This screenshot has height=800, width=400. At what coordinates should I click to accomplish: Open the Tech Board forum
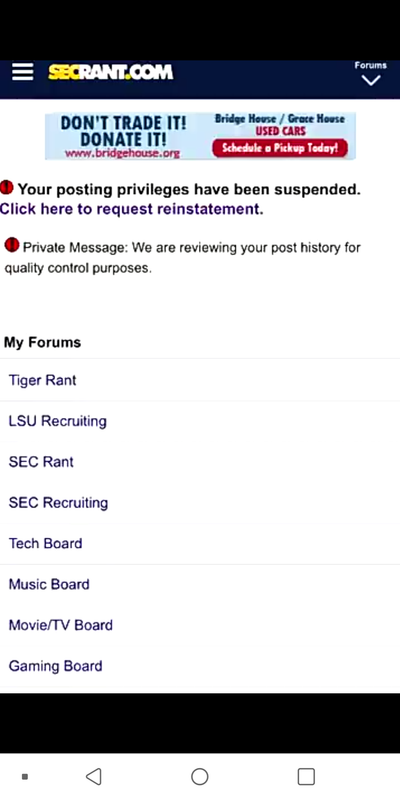pos(200,543)
